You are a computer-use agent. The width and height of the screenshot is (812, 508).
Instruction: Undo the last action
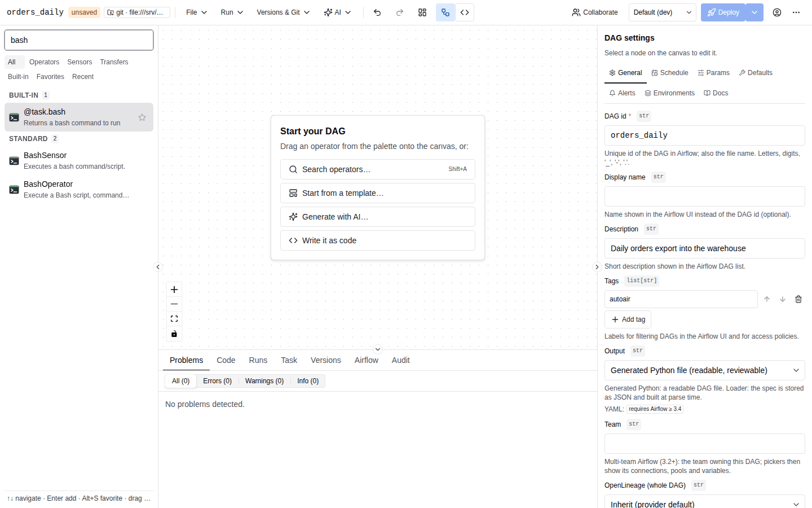(377, 12)
